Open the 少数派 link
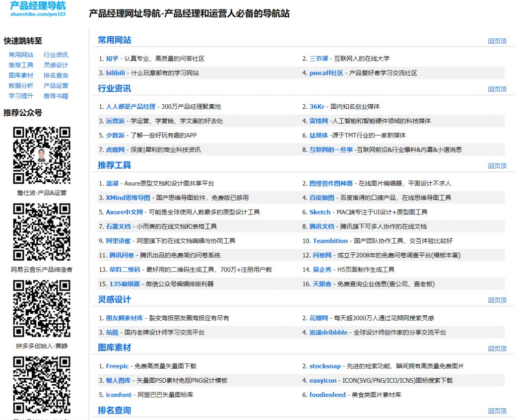Viewport: 516px width, 420px height. coord(115,135)
